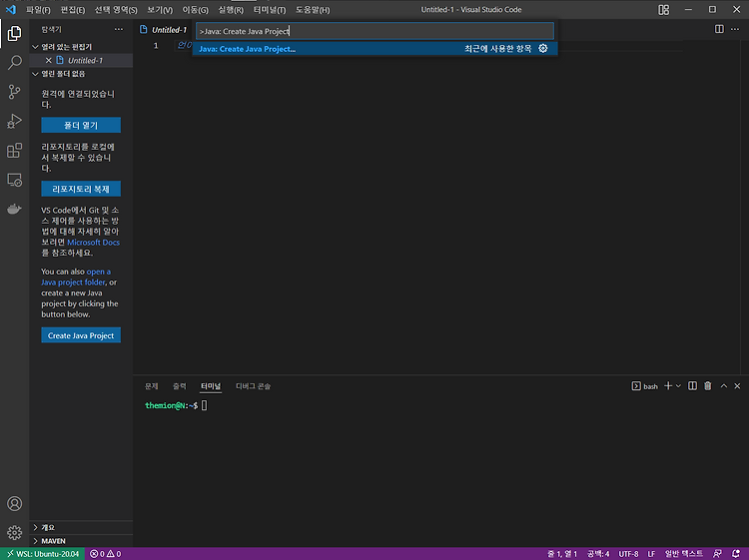Select the Java: Create Java Project... command result
This screenshot has width=749, height=560.
374,49
